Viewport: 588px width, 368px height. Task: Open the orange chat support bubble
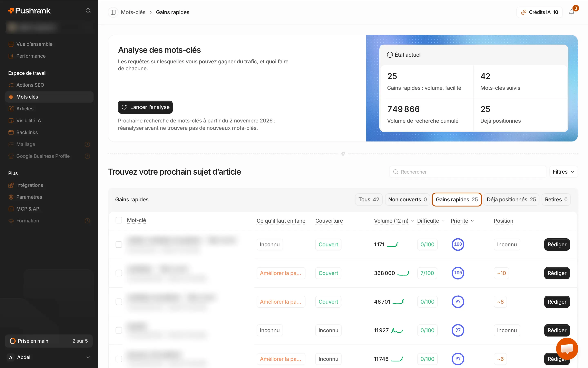click(567, 349)
